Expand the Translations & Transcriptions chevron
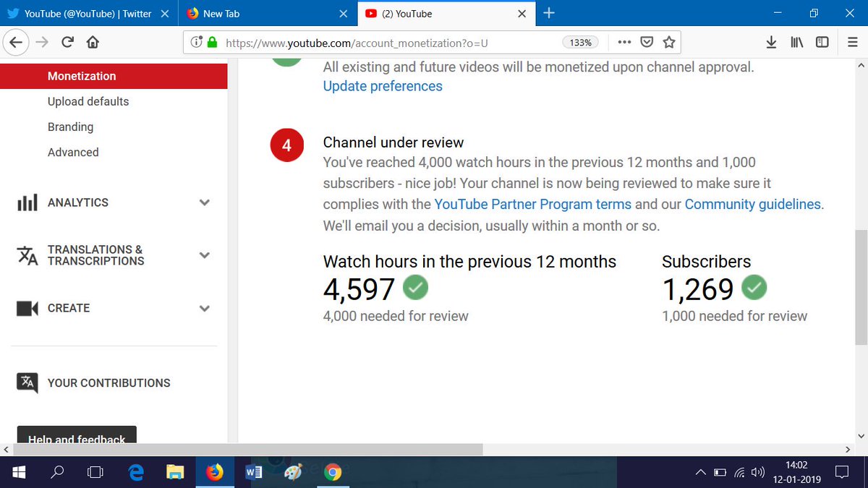The height and width of the screenshot is (488, 868). 205,255
